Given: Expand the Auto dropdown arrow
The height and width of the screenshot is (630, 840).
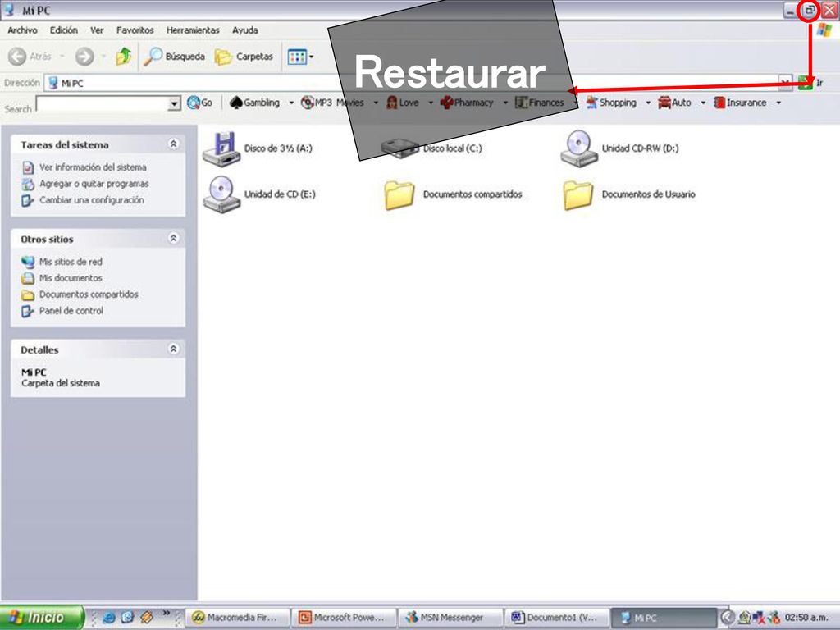Looking at the screenshot, I should 703,103.
